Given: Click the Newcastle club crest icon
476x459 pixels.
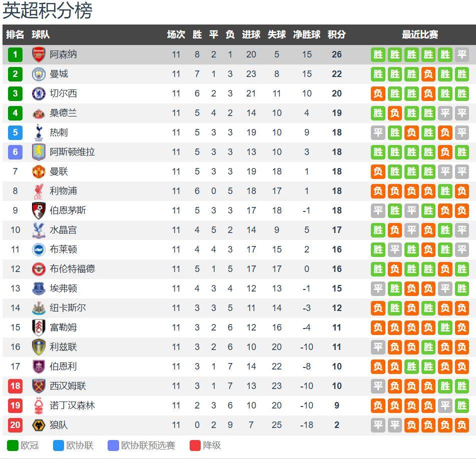Looking at the screenshot, I should [39, 308].
